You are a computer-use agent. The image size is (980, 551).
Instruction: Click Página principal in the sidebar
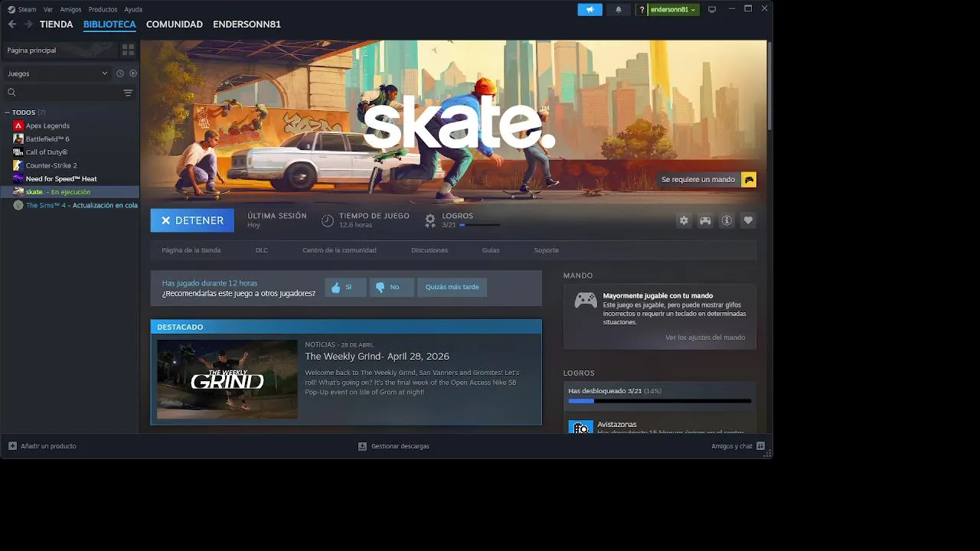coord(59,50)
